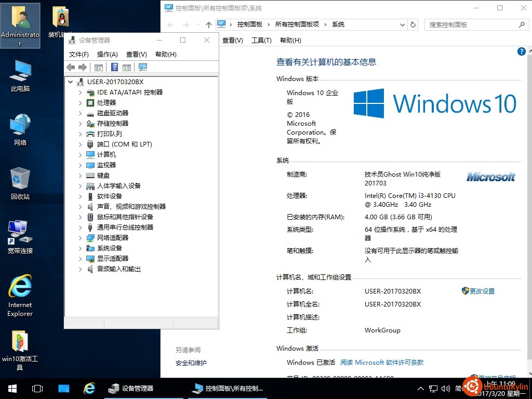
Task: Click the 更改设置 link
Action: (482, 291)
